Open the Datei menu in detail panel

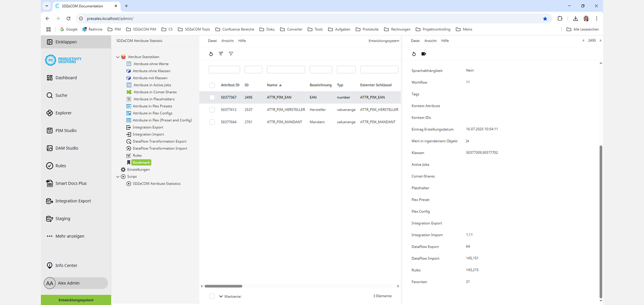coord(415,41)
